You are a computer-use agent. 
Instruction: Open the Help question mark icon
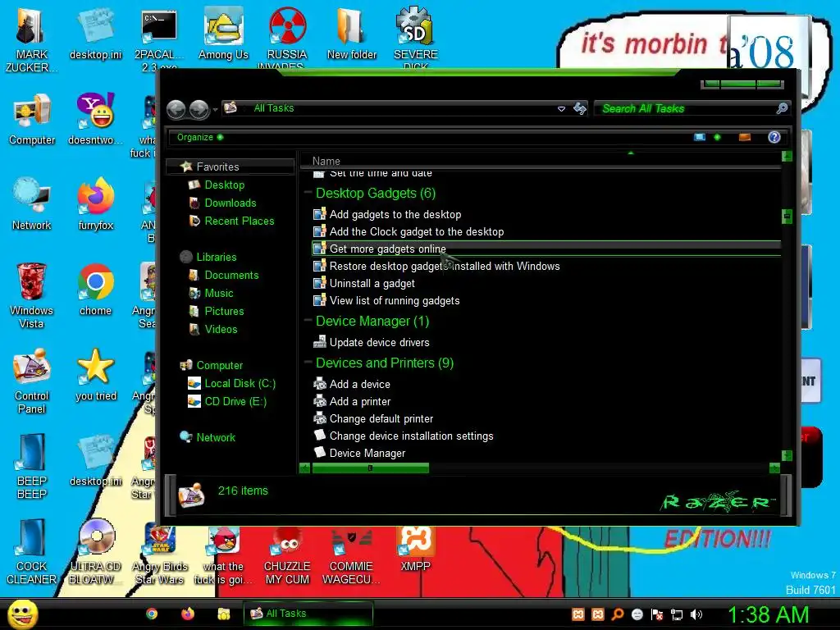click(x=774, y=137)
